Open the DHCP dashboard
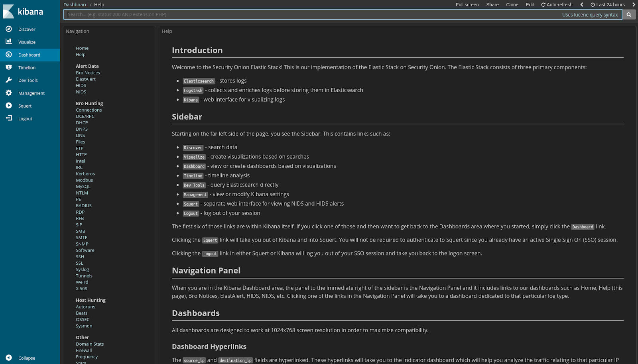 [x=82, y=123]
